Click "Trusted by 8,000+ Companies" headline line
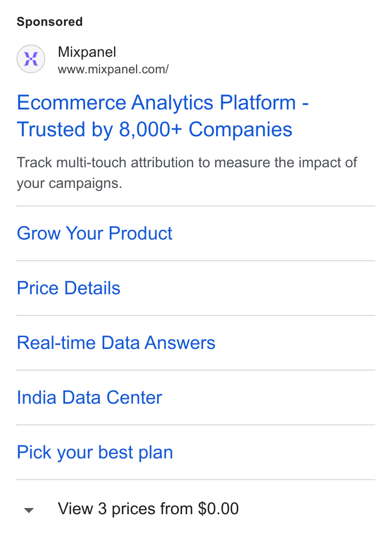This screenshot has width=392, height=540. coord(155,130)
